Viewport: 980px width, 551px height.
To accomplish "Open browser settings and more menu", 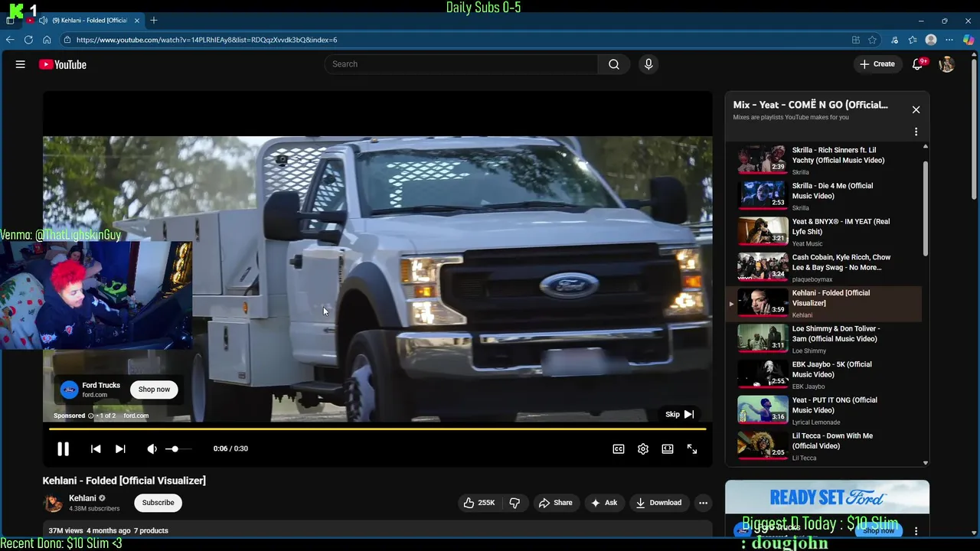I will point(949,40).
